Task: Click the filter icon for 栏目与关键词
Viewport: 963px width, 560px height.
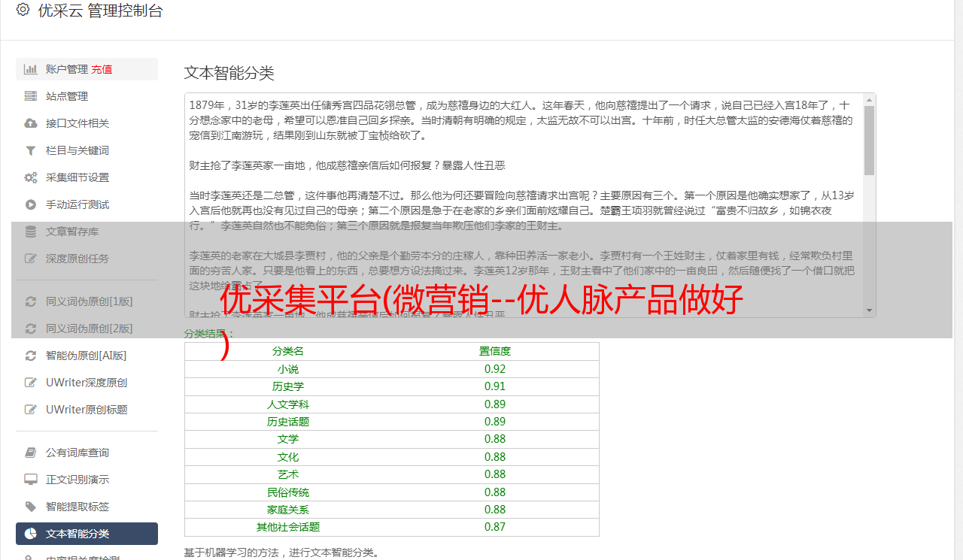Action: [x=30, y=150]
